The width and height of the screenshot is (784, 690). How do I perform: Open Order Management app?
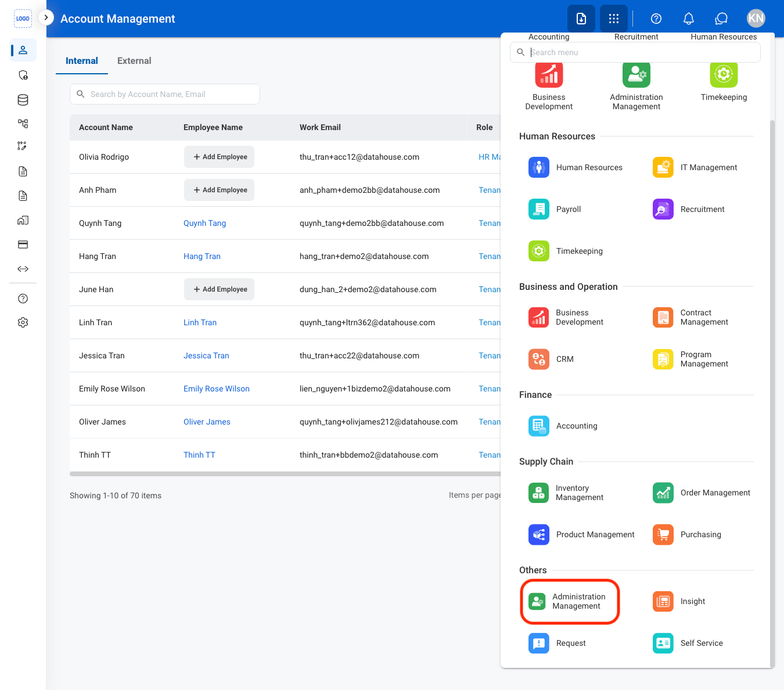pos(702,493)
